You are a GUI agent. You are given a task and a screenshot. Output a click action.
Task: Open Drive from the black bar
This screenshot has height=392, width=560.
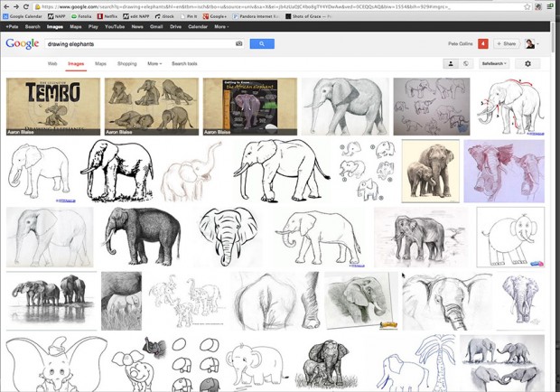click(175, 26)
